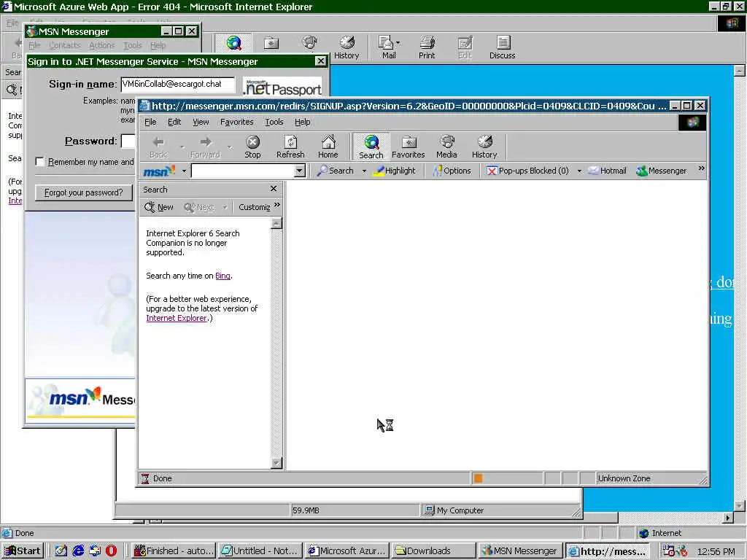Click Search pane scrollbar down arrow

276,462
